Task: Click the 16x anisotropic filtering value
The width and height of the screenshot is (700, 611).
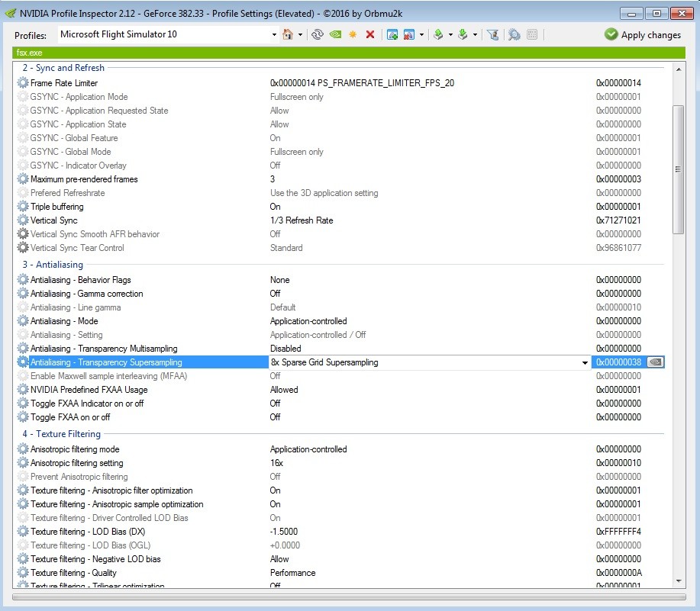Action: point(276,463)
